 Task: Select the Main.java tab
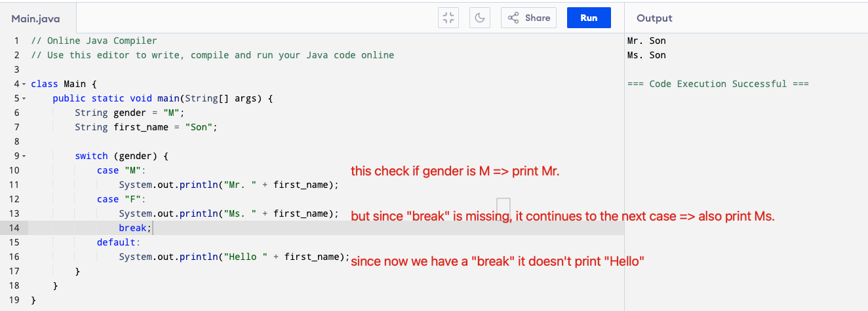(35, 19)
